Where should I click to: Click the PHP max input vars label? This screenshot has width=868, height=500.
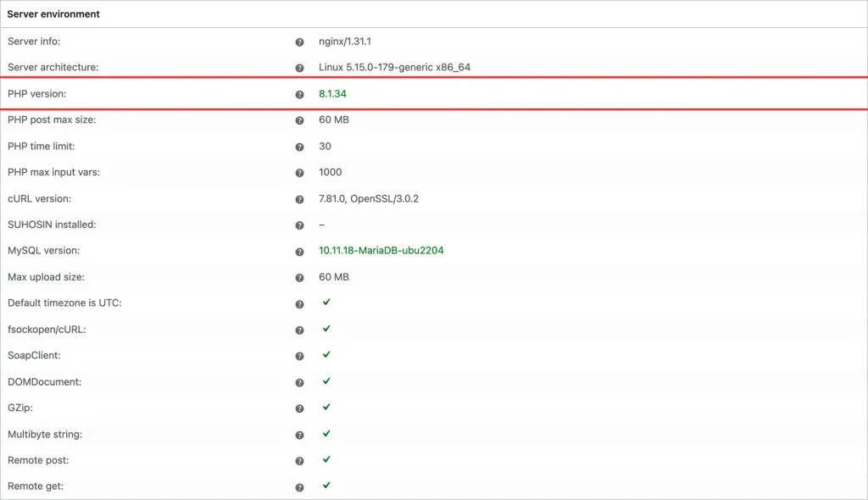tap(53, 172)
